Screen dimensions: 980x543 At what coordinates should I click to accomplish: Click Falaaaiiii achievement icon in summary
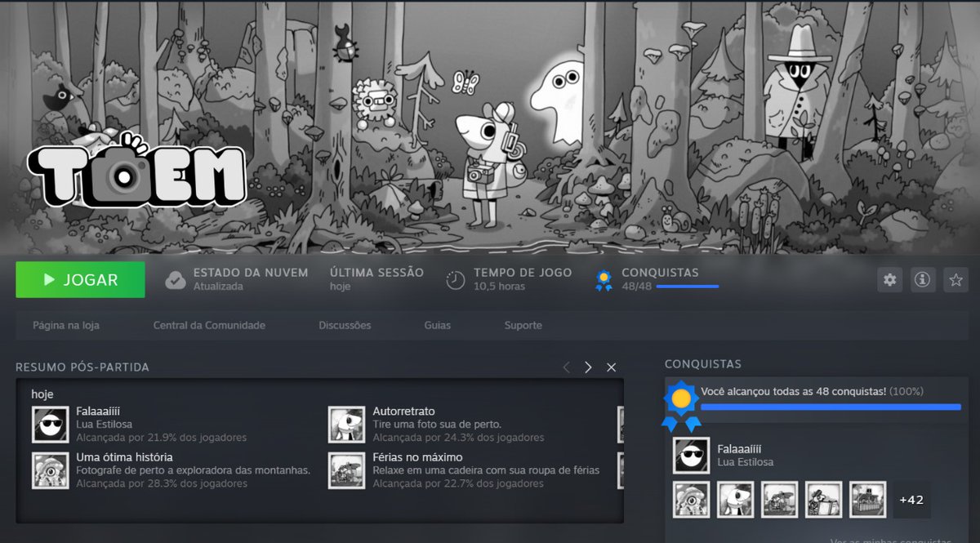coord(50,424)
